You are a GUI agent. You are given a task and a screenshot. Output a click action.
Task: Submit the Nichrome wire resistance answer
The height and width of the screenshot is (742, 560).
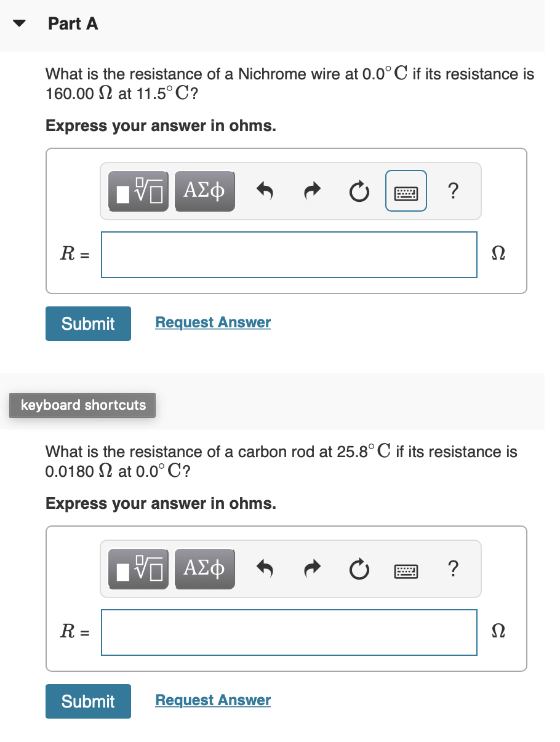point(88,323)
